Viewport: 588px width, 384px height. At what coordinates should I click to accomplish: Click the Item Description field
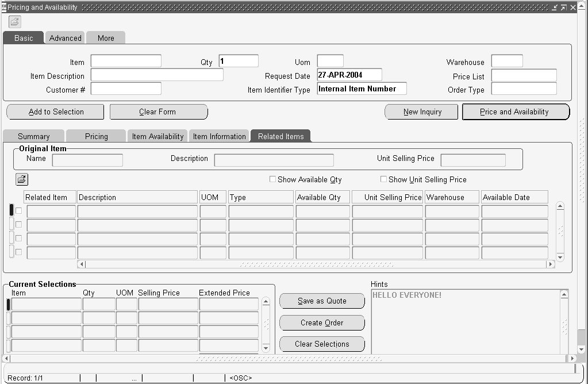pyautogui.click(x=157, y=75)
